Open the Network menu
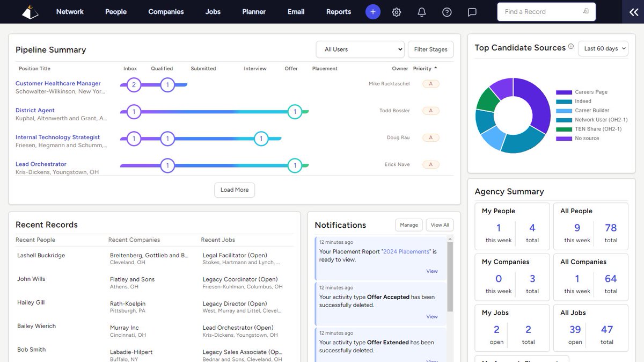Image resolution: width=644 pixels, height=362 pixels. (70, 11)
